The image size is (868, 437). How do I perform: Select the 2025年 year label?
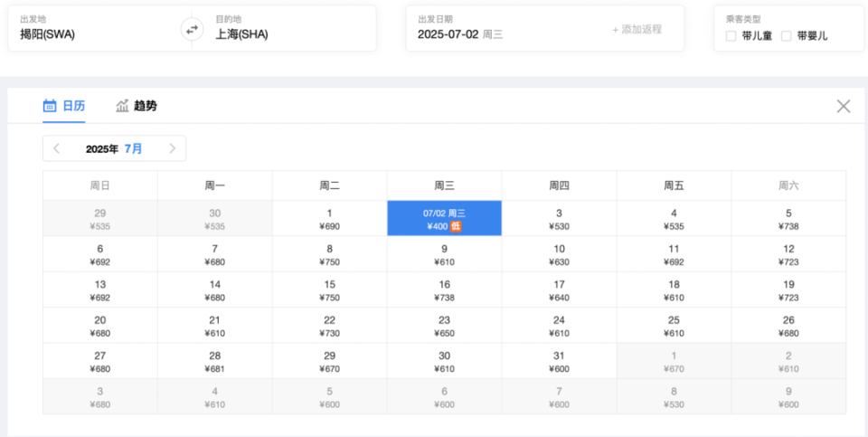[102, 148]
